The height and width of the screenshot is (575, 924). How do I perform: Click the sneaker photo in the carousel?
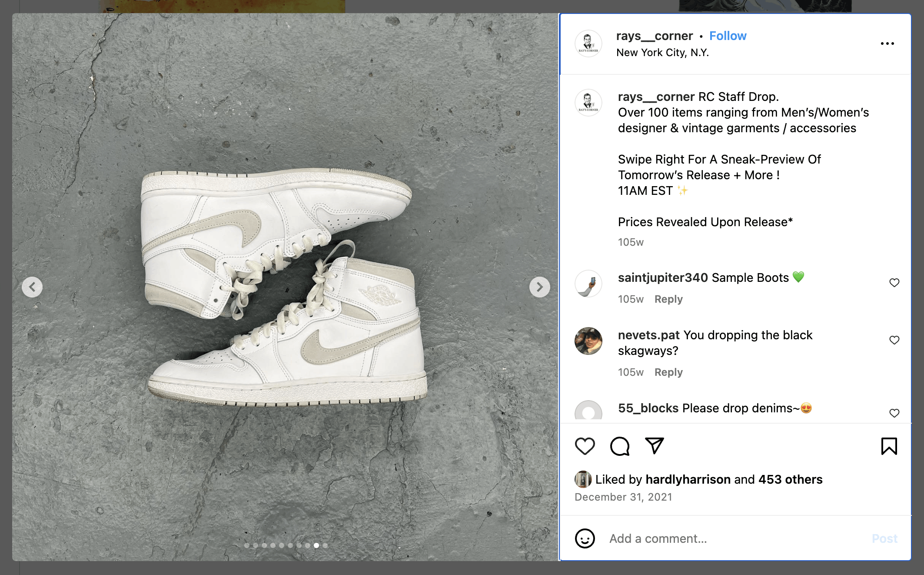click(285, 287)
